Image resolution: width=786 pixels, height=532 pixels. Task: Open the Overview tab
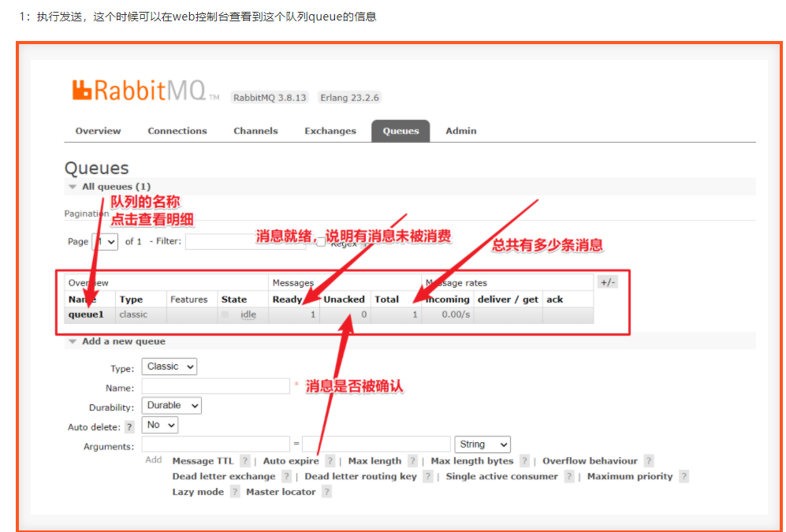[99, 131]
